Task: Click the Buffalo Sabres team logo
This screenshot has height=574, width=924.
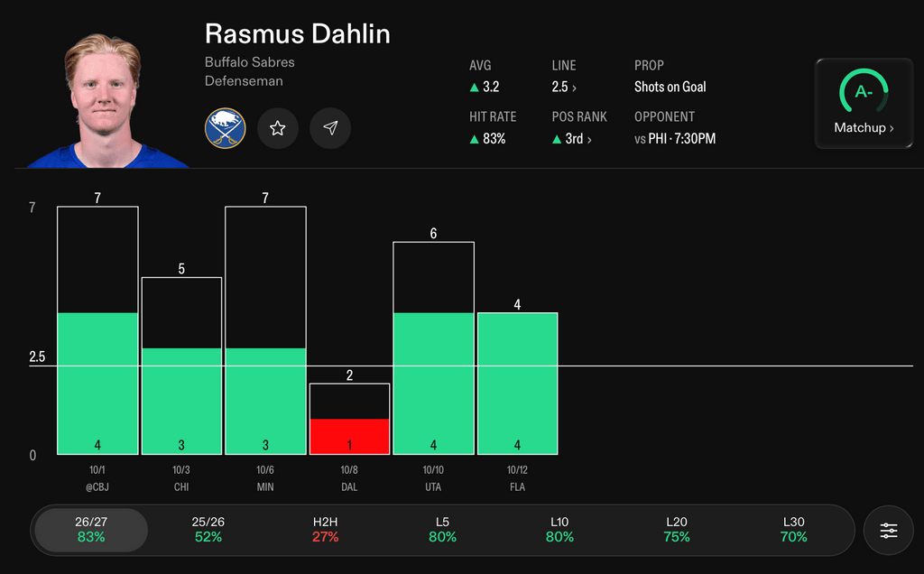Action: click(x=225, y=128)
